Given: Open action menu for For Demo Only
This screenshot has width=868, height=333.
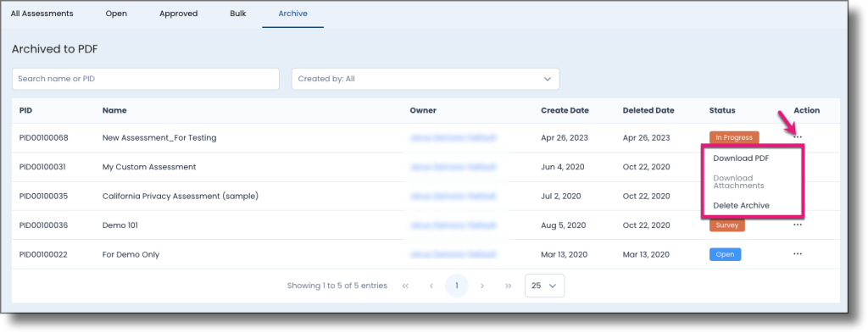Looking at the screenshot, I should click(797, 254).
